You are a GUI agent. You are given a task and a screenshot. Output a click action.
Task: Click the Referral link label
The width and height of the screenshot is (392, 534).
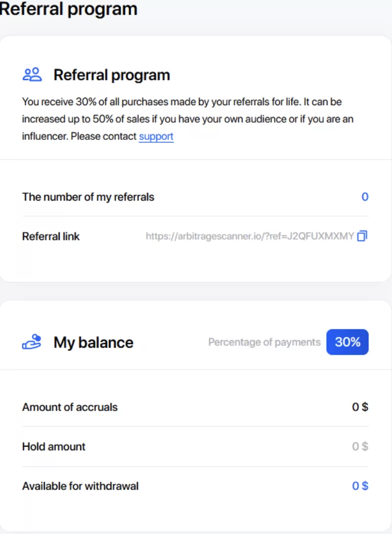tap(51, 236)
